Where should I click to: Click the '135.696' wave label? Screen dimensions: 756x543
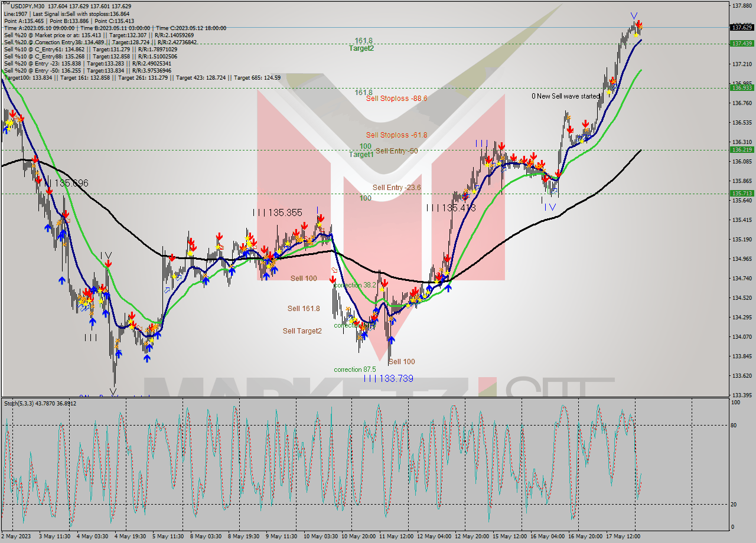(x=71, y=184)
